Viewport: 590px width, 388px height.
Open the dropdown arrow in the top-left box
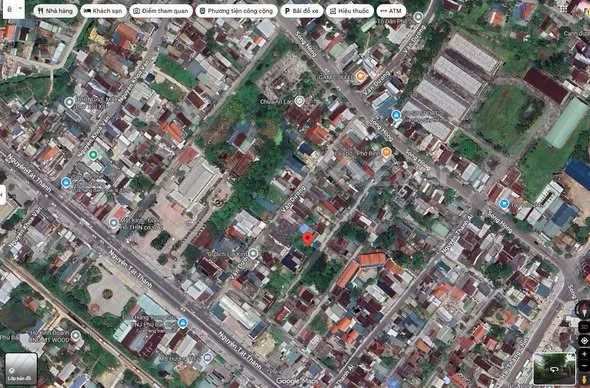click(20, 9)
